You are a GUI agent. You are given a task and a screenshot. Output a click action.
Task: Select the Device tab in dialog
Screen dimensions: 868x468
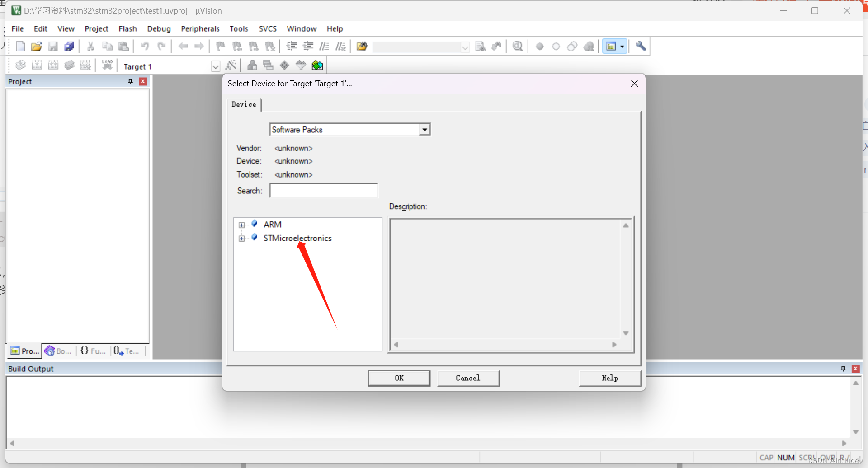click(x=244, y=104)
